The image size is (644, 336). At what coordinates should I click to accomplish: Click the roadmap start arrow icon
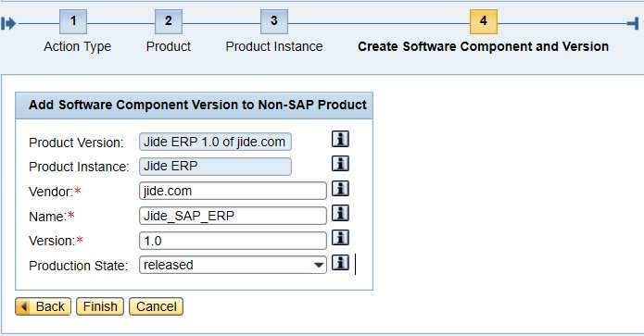click(x=8, y=23)
